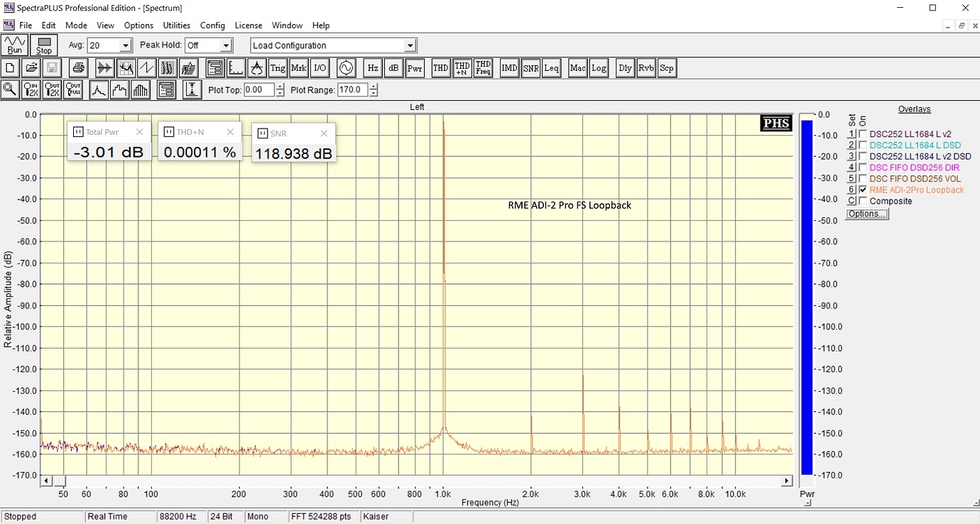Uncheck the RME ADI-2Pro Loopback overlay
The width and height of the screenshot is (980, 524).
tap(863, 190)
